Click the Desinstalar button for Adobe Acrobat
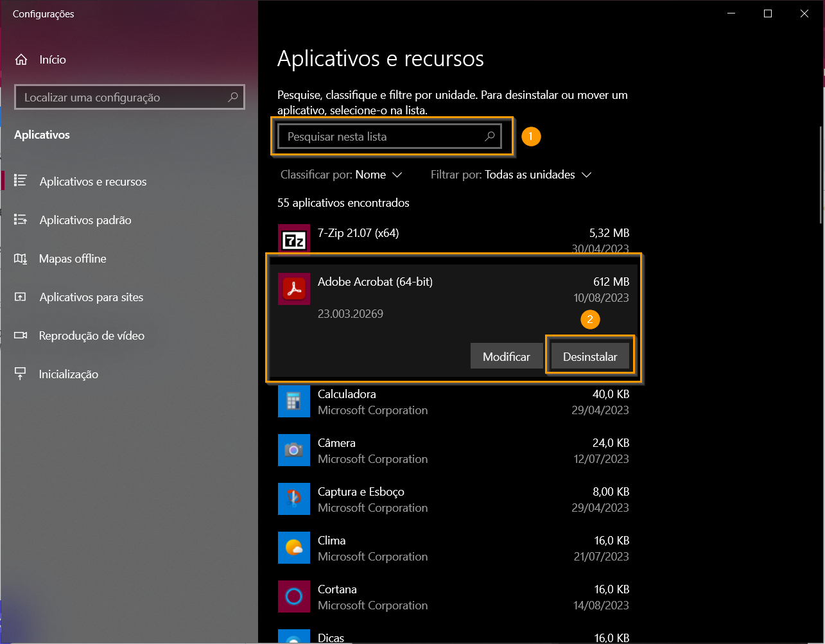The image size is (825, 644). 590,356
